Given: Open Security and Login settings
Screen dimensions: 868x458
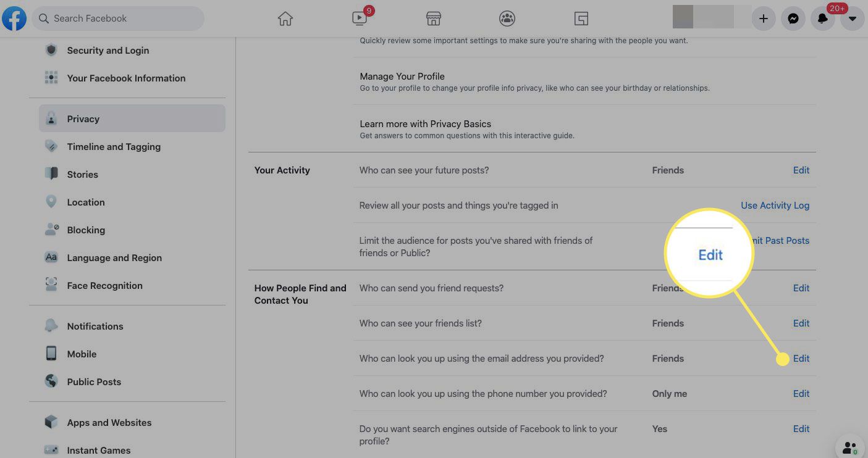Looking at the screenshot, I should click(108, 51).
